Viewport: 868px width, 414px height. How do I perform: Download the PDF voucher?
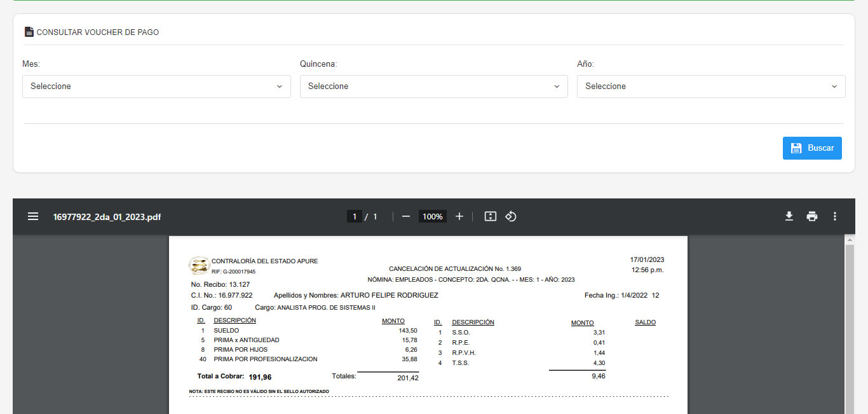pyautogui.click(x=789, y=217)
